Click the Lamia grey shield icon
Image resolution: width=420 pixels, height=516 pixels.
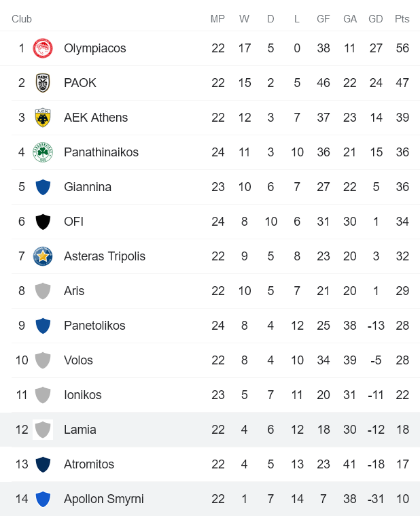(x=43, y=430)
